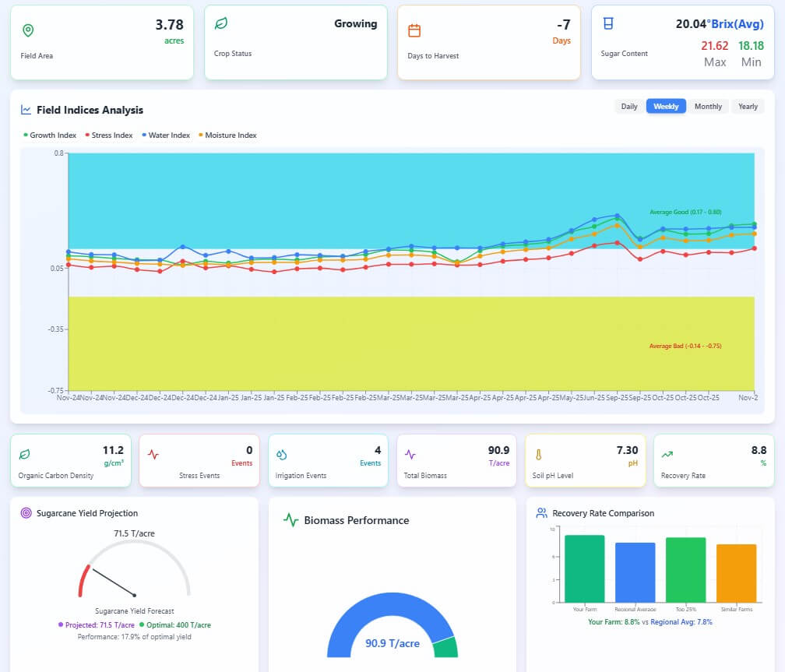Click the Recovery Rate trending arrow icon

[667, 454]
